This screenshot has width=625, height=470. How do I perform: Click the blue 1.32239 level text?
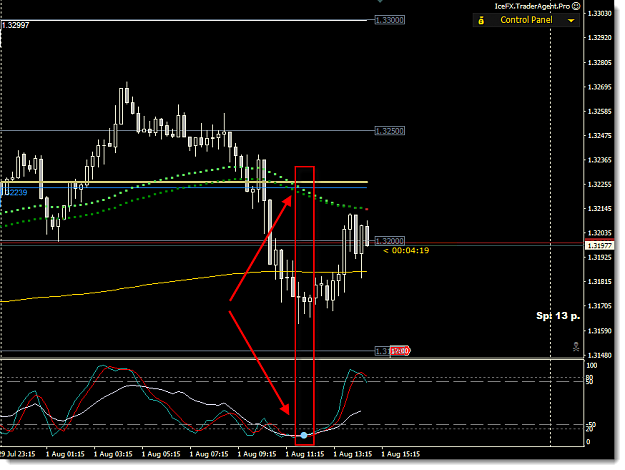click(x=14, y=193)
